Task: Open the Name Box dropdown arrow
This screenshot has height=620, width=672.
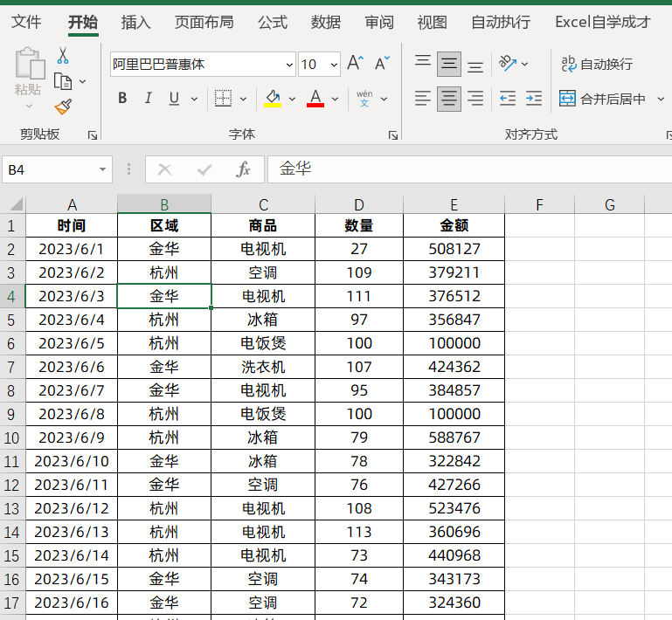Action: [102, 169]
